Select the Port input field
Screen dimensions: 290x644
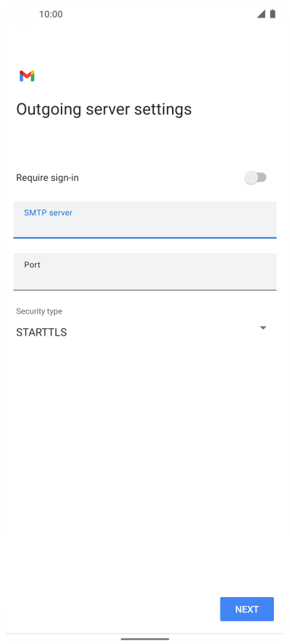tap(145, 272)
